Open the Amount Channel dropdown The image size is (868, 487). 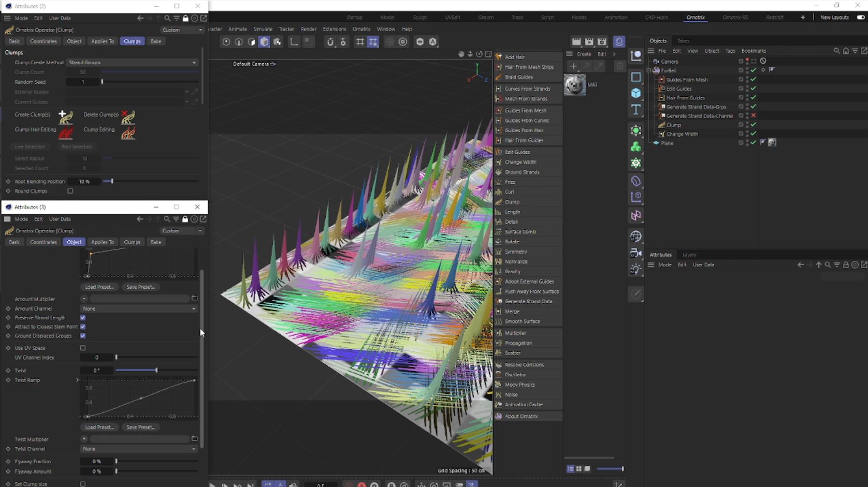[x=139, y=309]
